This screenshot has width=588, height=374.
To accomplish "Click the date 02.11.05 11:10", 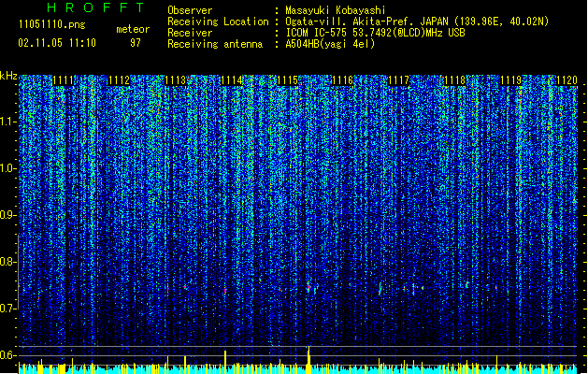I will (57, 43).
